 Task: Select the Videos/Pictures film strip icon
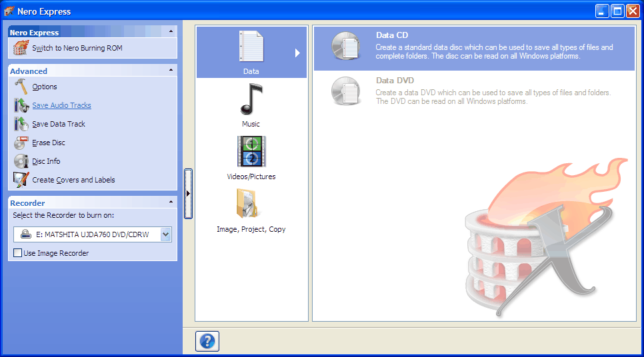(251, 151)
